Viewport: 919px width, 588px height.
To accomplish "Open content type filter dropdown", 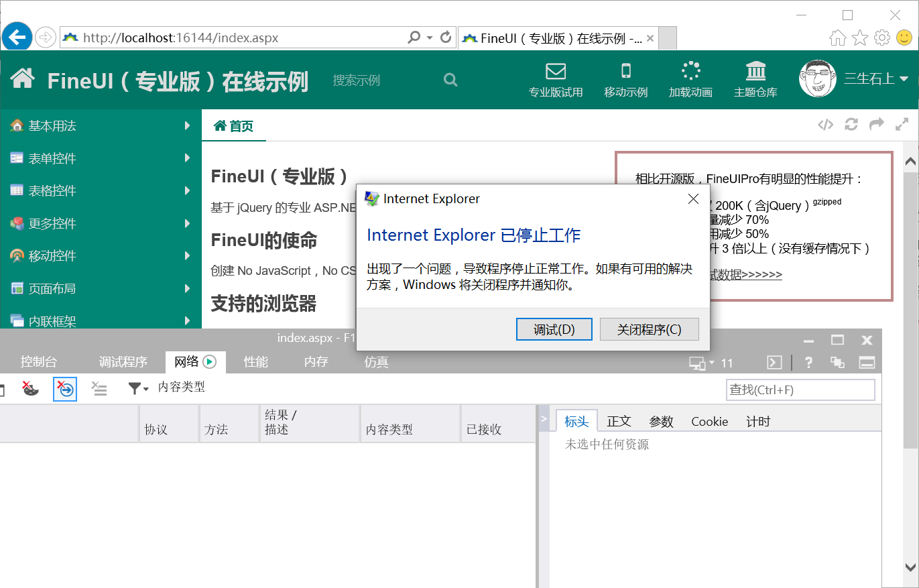I will point(138,388).
